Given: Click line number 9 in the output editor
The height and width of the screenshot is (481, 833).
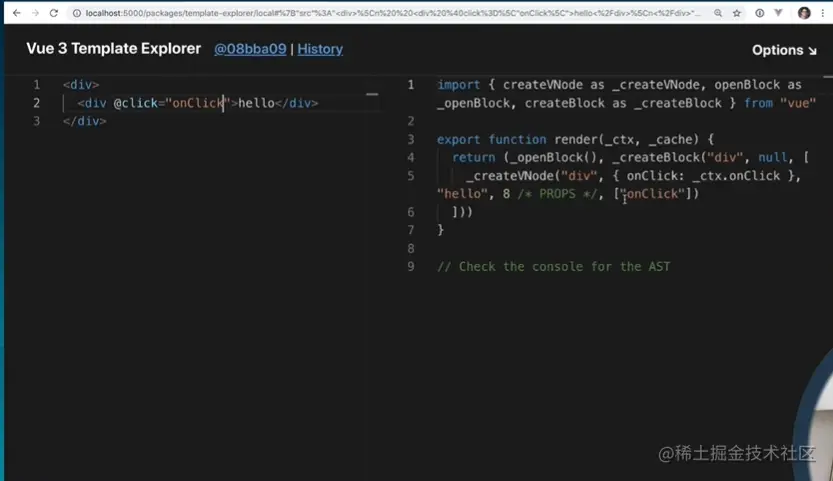Looking at the screenshot, I should tap(411, 267).
